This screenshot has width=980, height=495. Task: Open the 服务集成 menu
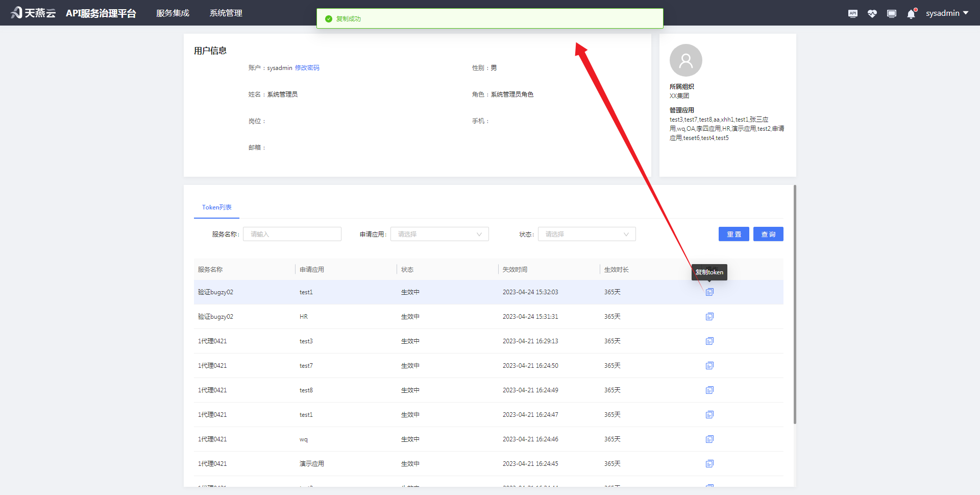tap(173, 13)
